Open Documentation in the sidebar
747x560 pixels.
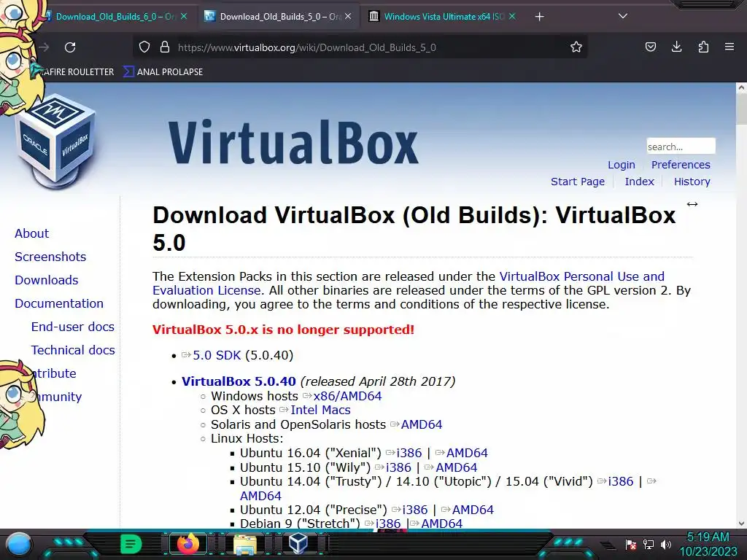[x=59, y=303]
